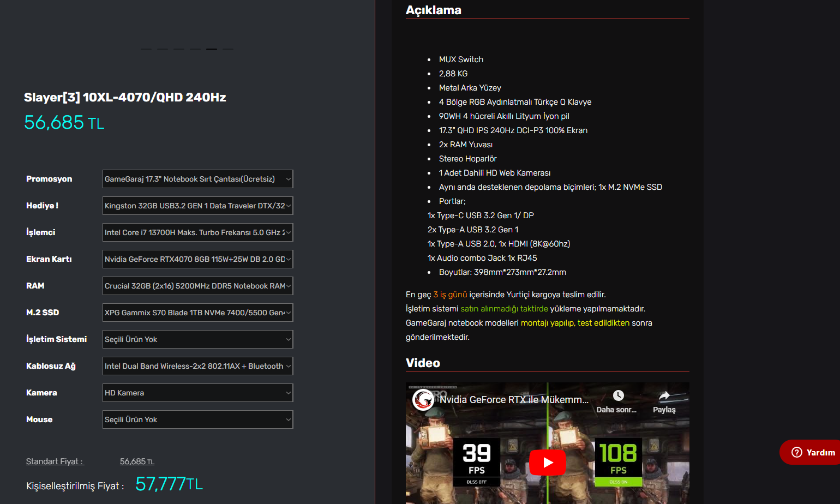Expand the İşlemci processor dropdown
The image size is (840, 504).
tap(197, 232)
